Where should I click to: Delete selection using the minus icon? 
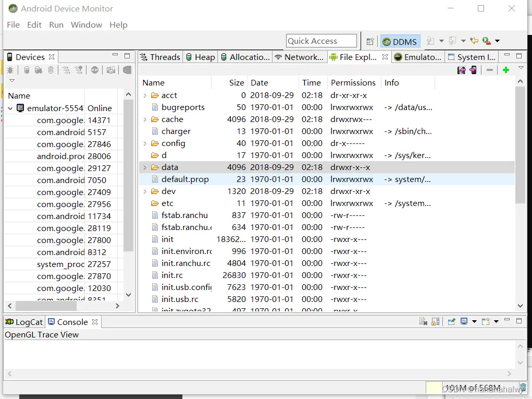click(490, 70)
